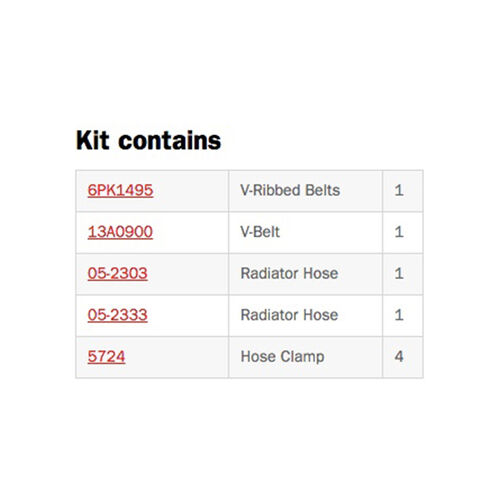
Task: Click the word Kit in heading
Action: 93,140
